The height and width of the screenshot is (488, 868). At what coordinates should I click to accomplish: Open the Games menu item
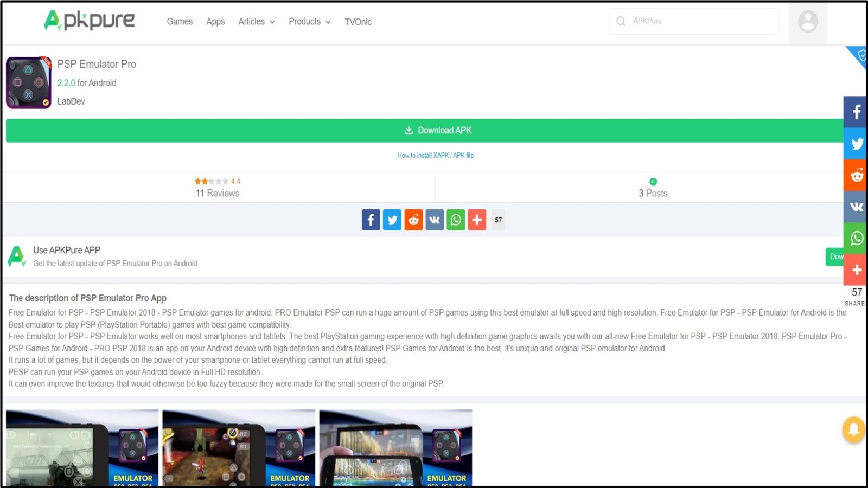[x=180, y=22]
